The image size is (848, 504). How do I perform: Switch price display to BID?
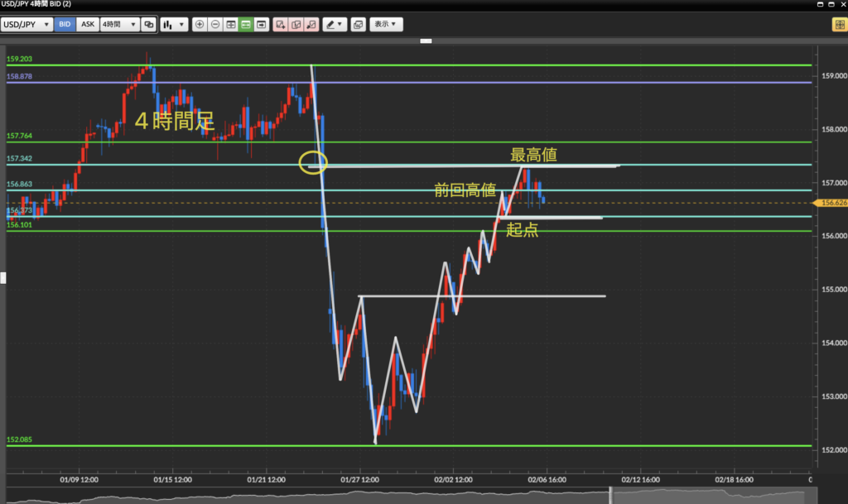tap(65, 25)
